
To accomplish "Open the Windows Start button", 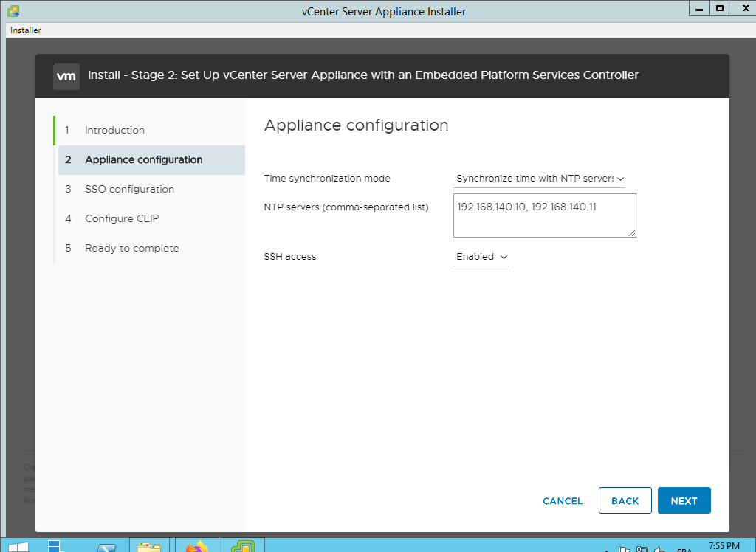I will pyautogui.click(x=18, y=547).
